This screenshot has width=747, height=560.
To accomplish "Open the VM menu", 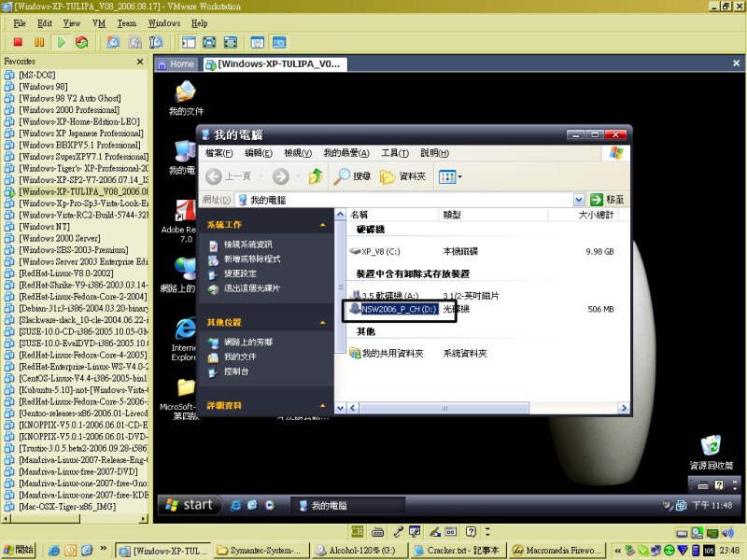I will [99, 22].
